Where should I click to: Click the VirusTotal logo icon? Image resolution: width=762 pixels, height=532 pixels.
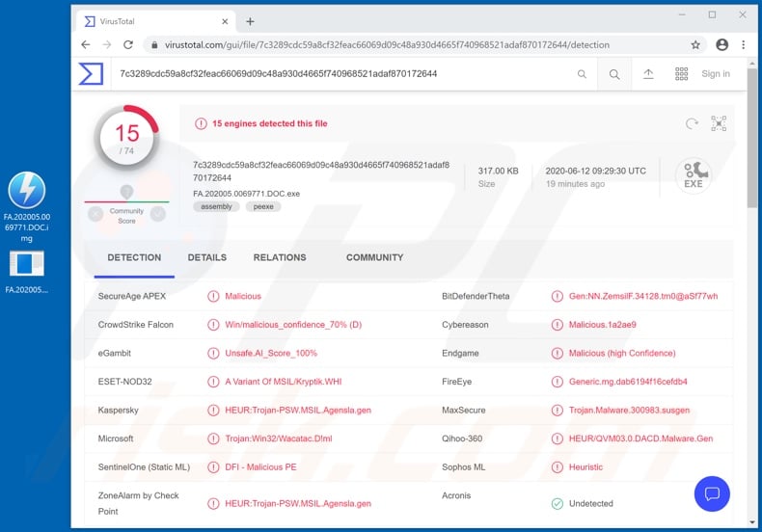coord(91,74)
